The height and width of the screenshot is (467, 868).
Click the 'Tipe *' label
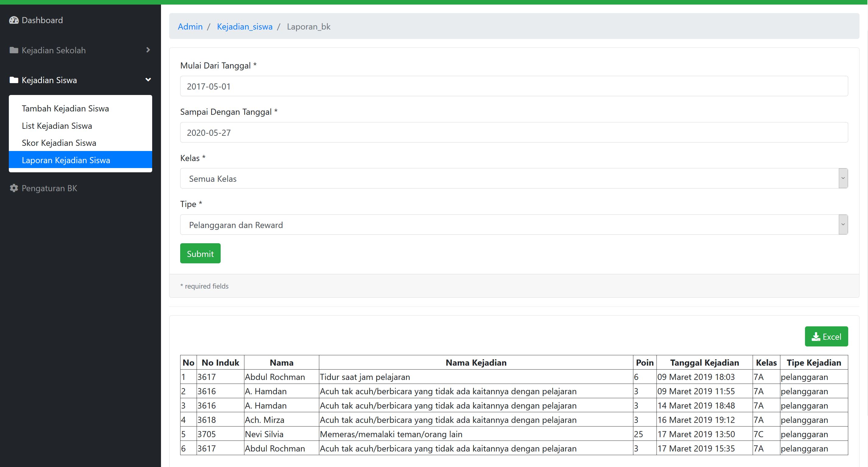coord(191,204)
